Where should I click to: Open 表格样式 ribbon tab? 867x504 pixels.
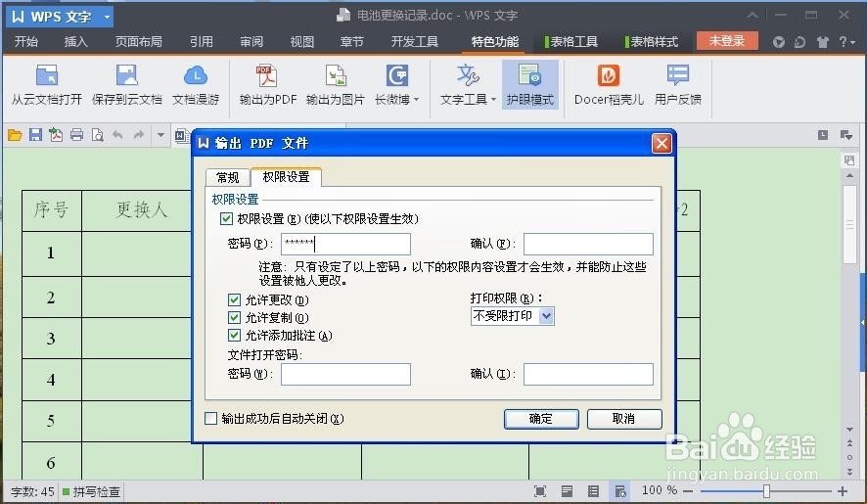coord(652,41)
